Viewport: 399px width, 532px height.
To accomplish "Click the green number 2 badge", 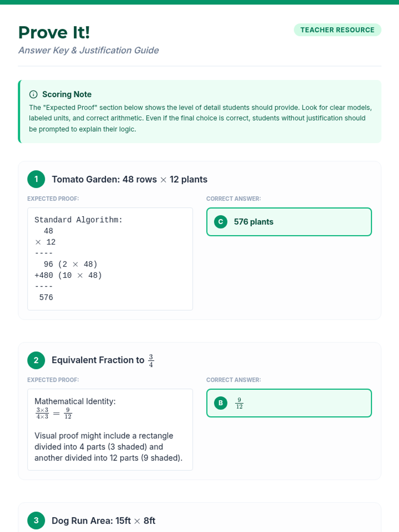I will pyautogui.click(x=36, y=360).
